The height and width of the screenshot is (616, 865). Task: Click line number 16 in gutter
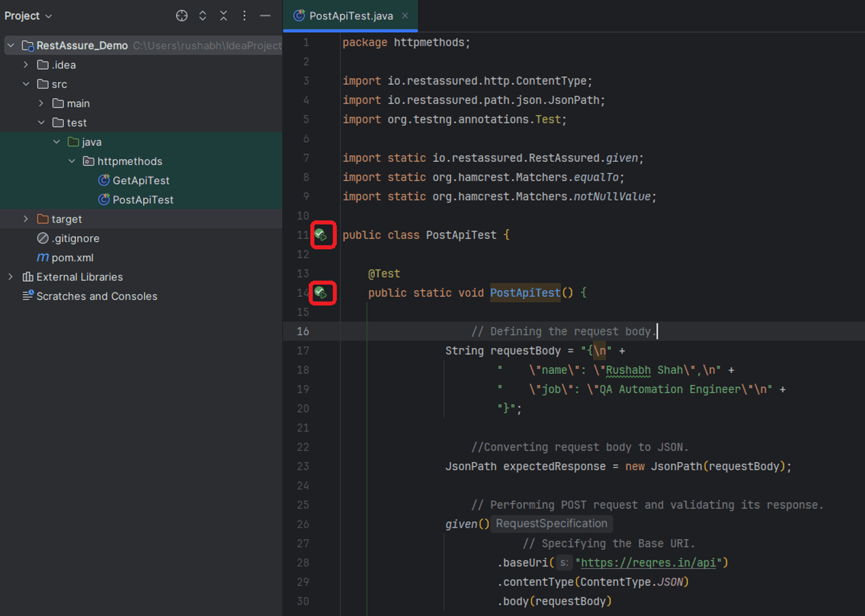click(x=303, y=331)
